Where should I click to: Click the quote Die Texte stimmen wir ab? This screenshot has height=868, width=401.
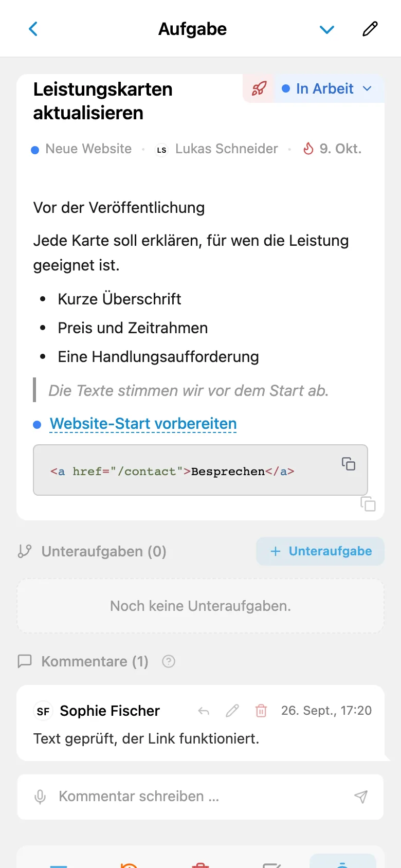click(188, 391)
